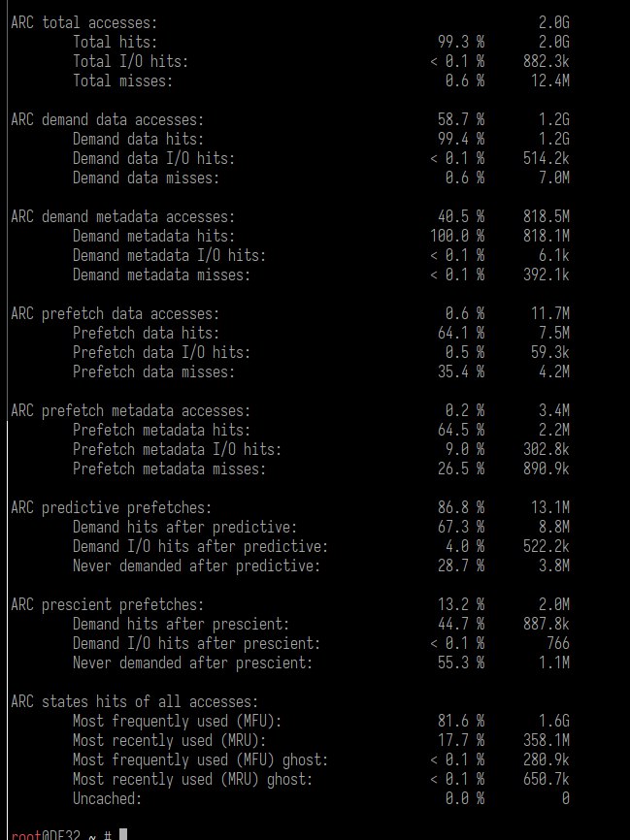This screenshot has height=840, width=630.
Task: Click the Demand metadata hits 100.0 % value
Action: 457,236
